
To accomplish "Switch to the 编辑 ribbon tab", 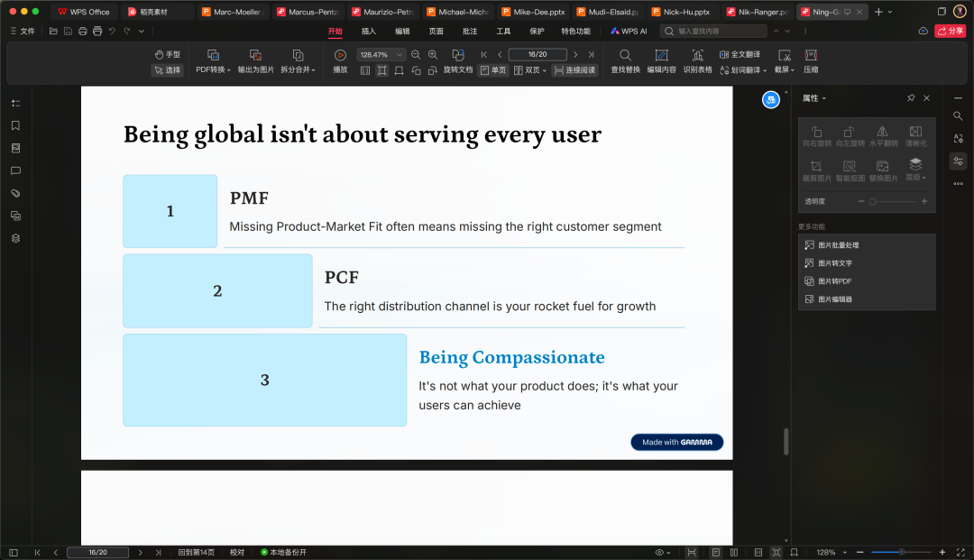I will pyautogui.click(x=402, y=31).
